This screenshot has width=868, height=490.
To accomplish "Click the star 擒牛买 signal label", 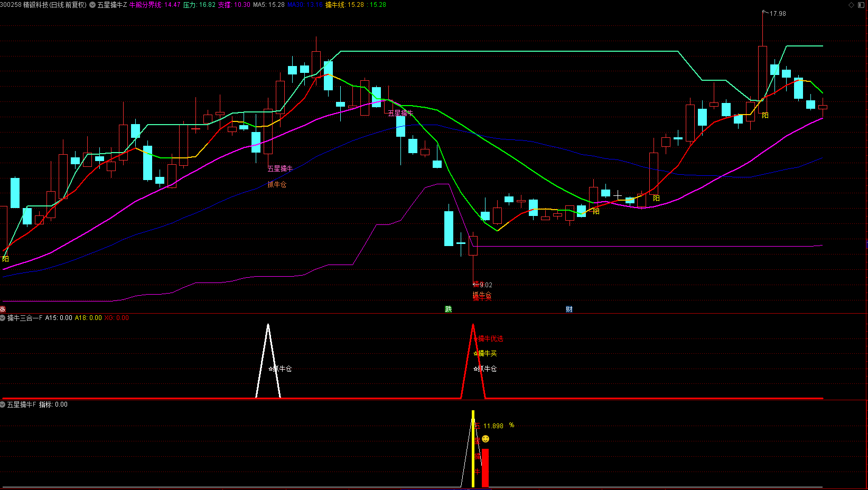I will coord(486,354).
